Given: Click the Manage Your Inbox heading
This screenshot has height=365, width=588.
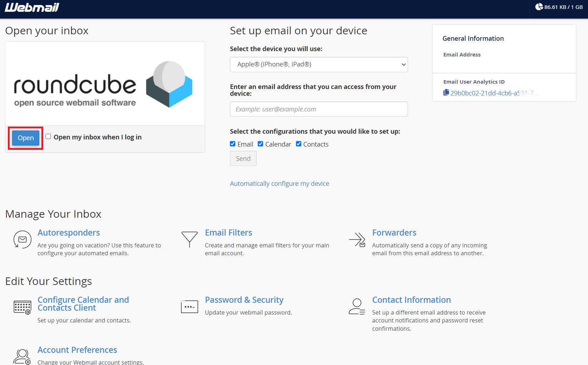Looking at the screenshot, I should click(53, 214).
